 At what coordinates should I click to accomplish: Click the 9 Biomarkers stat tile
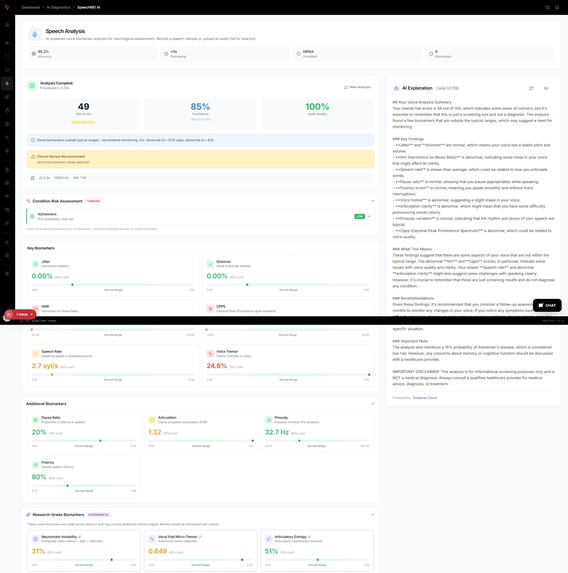(490, 54)
